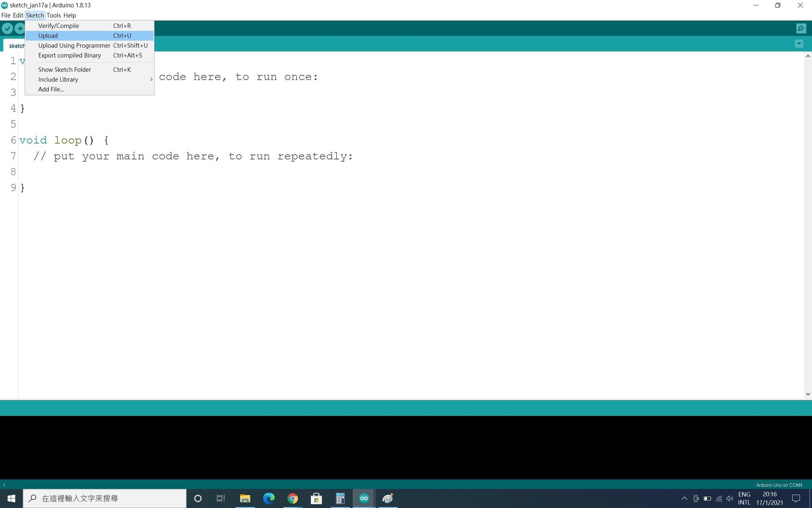Open the Arduino app in taskbar

[x=364, y=498]
